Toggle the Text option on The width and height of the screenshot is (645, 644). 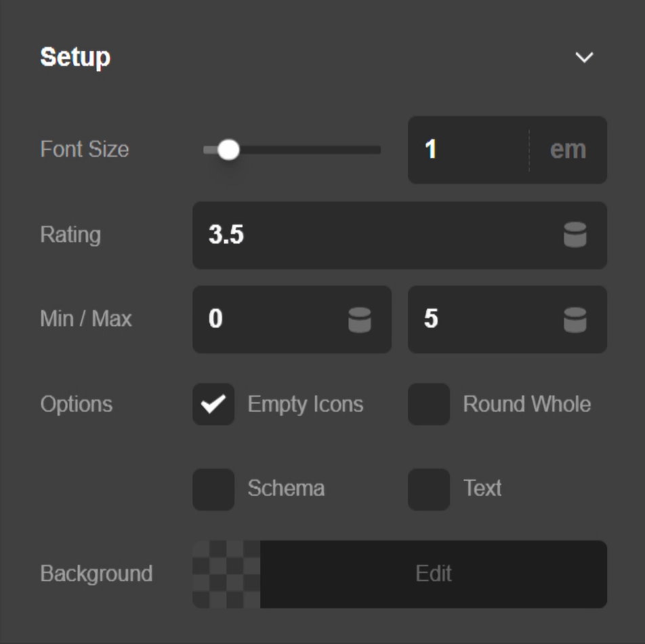tap(428, 489)
